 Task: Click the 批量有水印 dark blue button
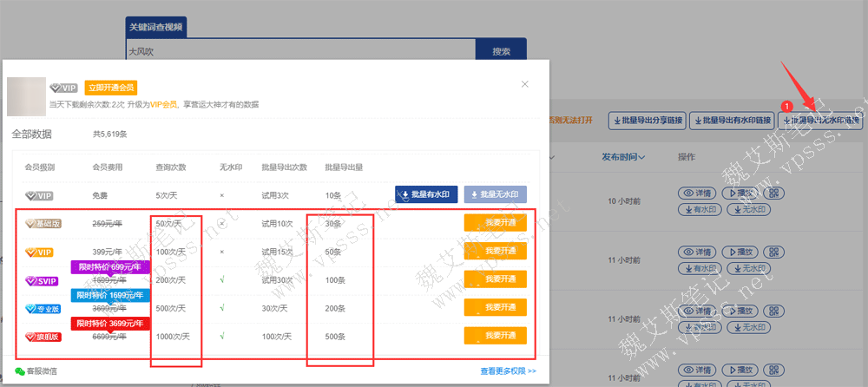(x=426, y=195)
